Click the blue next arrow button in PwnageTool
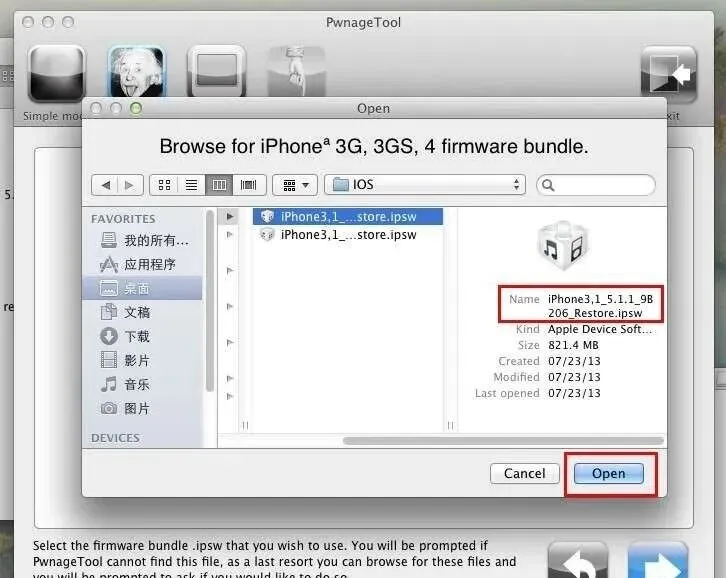Viewport: 726px width, 578px height. [x=657, y=559]
